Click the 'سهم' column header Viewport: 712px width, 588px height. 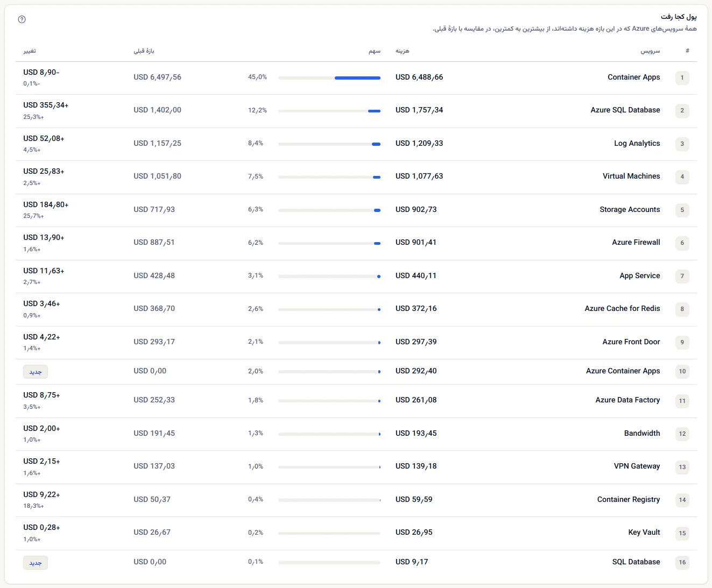coord(375,51)
